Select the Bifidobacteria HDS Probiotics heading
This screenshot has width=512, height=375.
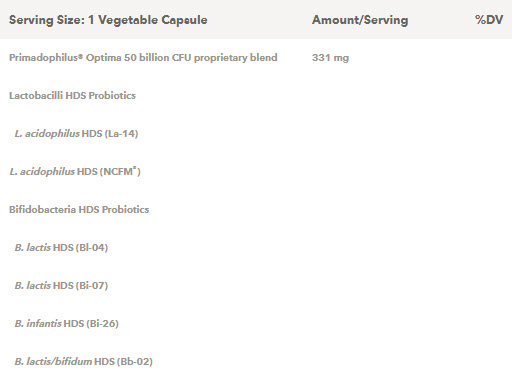tap(79, 210)
